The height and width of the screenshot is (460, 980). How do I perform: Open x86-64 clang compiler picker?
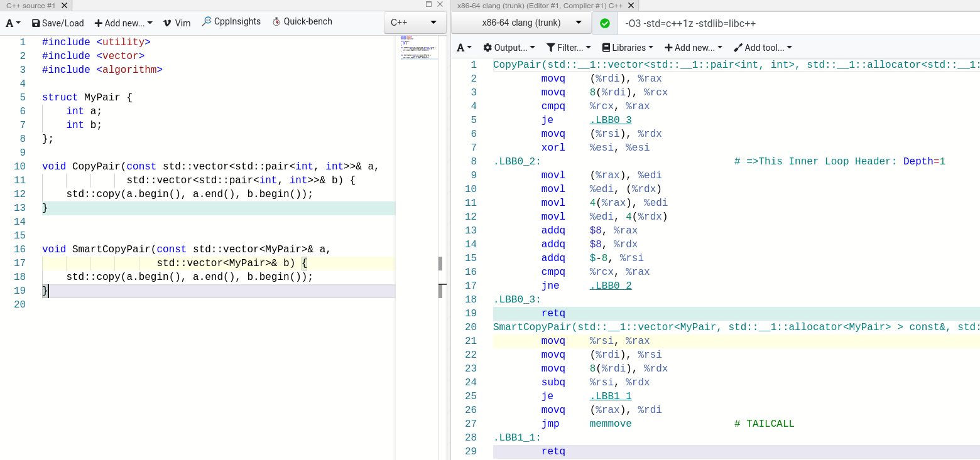[521, 23]
